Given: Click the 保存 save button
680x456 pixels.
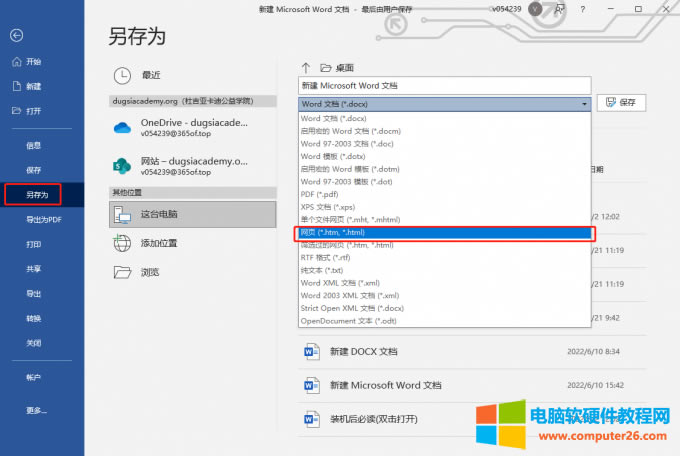Looking at the screenshot, I should tap(621, 103).
